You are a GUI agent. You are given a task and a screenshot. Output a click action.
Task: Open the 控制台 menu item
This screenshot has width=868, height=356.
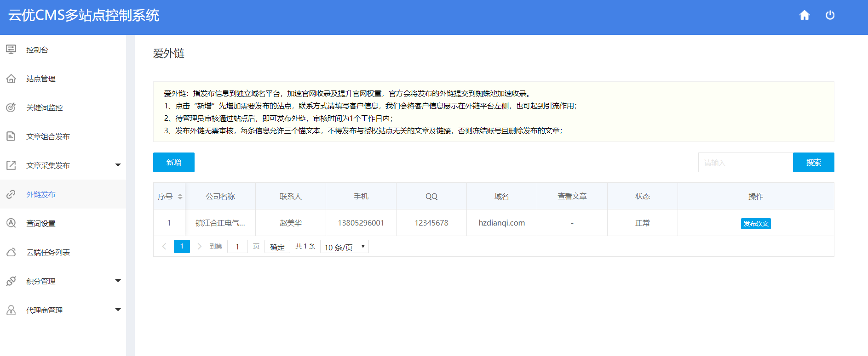[63, 50]
